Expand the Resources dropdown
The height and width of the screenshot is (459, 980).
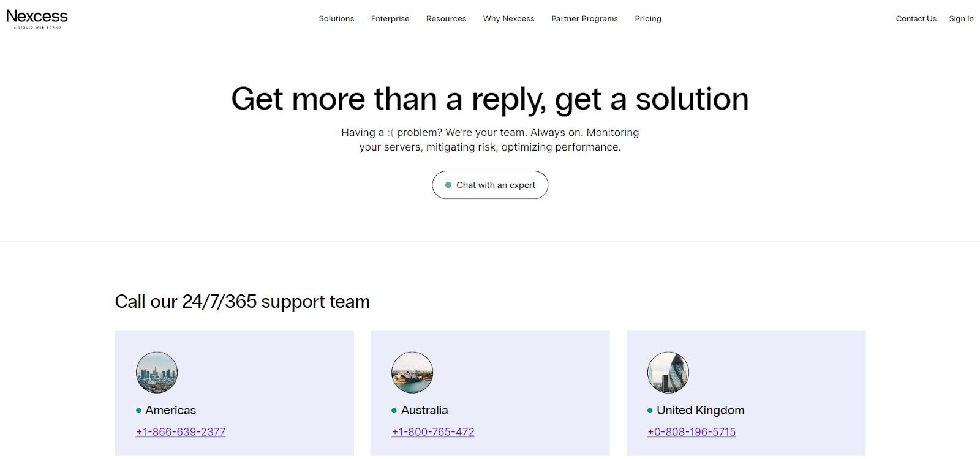coord(446,18)
